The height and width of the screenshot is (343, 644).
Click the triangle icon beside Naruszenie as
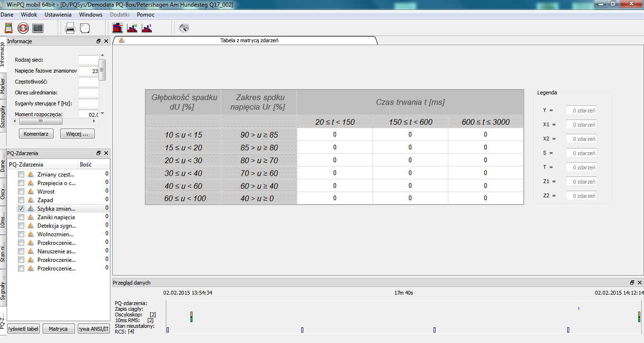tap(31, 251)
